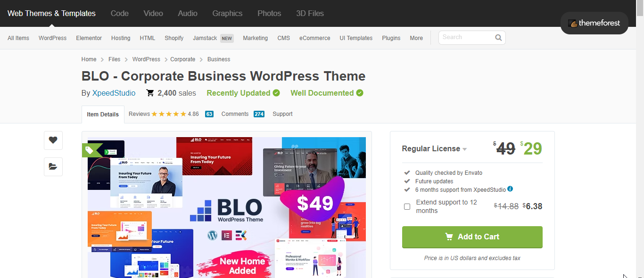The image size is (644, 278).
Task: Click the shopping cart sales icon
Action: [x=150, y=93]
